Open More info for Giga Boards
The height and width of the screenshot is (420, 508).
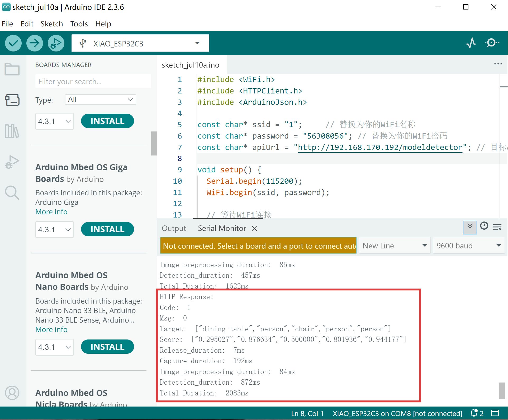coord(51,212)
